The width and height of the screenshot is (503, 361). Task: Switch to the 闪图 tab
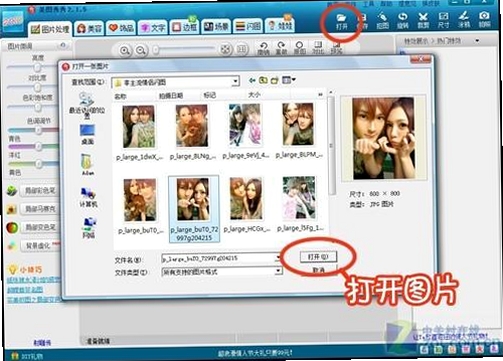248,26
